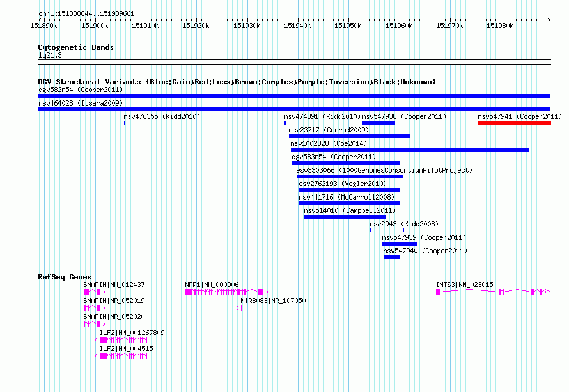Select the dgv583n54 blue bar
Screen dimensions: 569x392
[x=346, y=163]
